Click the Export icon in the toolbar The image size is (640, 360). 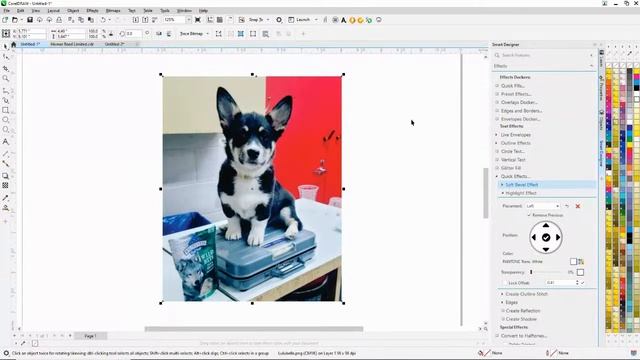point(145,20)
